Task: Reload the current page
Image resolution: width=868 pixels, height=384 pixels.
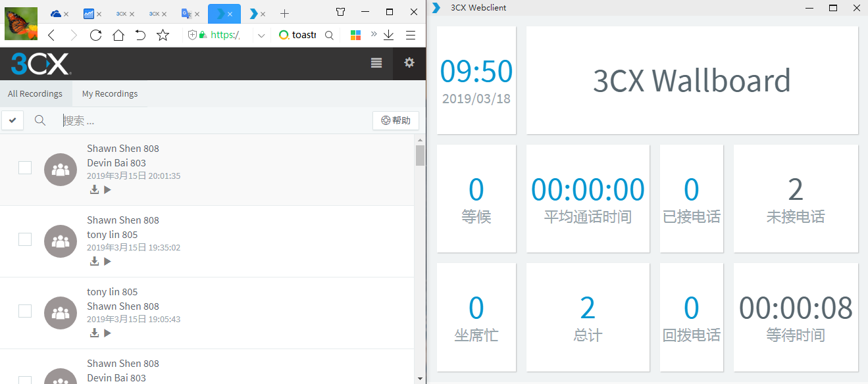Action: [x=96, y=35]
